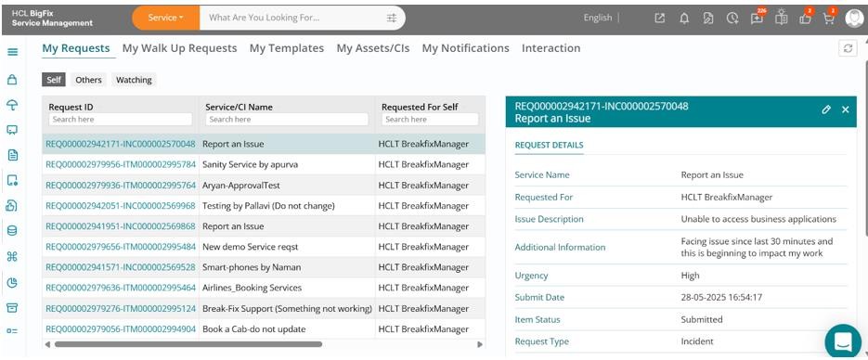Click the table's horizontal scrollbar

coord(188,344)
